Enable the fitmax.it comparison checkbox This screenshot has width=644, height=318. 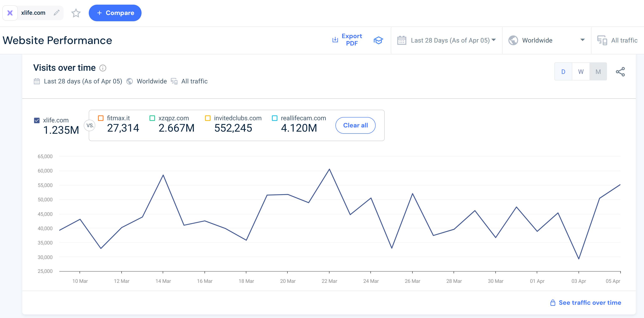pyautogui.click(x=101, y=118)
